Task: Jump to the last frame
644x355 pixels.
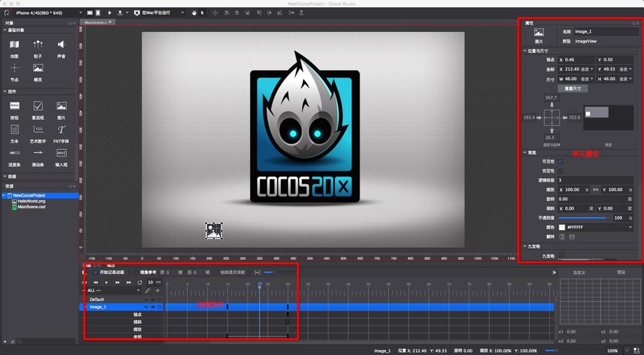Action: click(128, 283)
